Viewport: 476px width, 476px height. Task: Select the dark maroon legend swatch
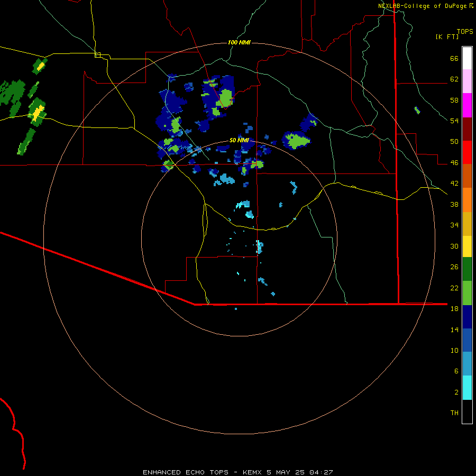pyautogui.click(x=467, y=129)
